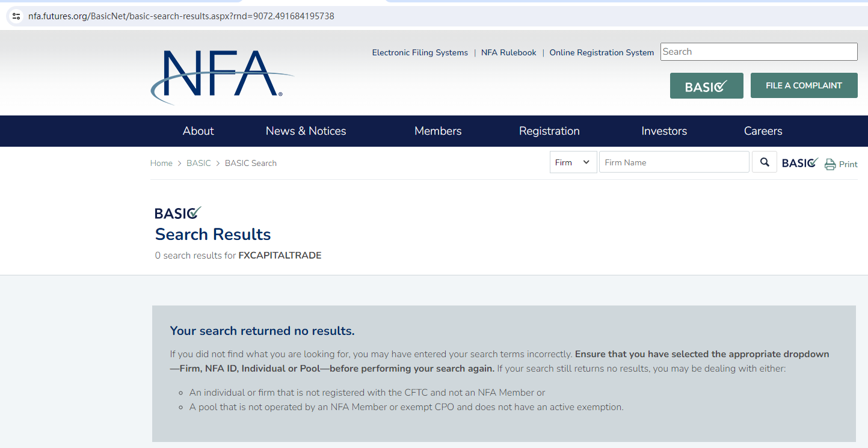Open the About menu
Screen dimensions: 868x448
pos(198,131)
